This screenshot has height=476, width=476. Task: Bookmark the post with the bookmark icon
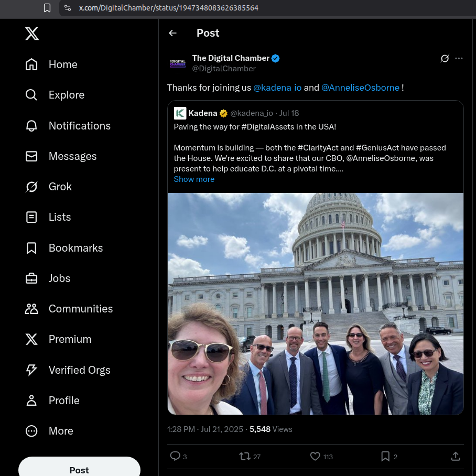385,456
